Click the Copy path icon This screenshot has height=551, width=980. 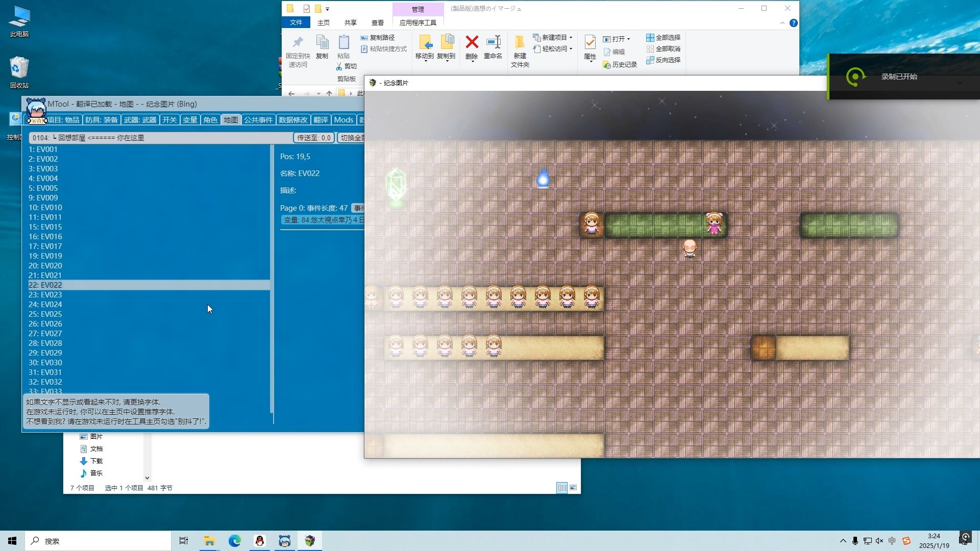click(364, 38)
